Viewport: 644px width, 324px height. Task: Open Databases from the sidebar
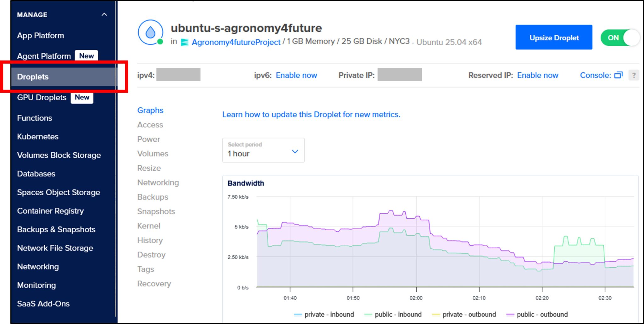(36, 173)
